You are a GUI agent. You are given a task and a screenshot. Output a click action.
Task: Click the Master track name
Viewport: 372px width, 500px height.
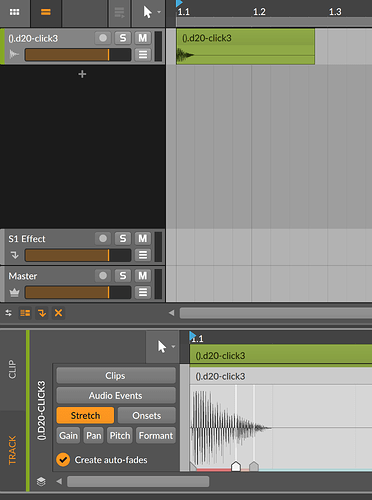[23, 276]
